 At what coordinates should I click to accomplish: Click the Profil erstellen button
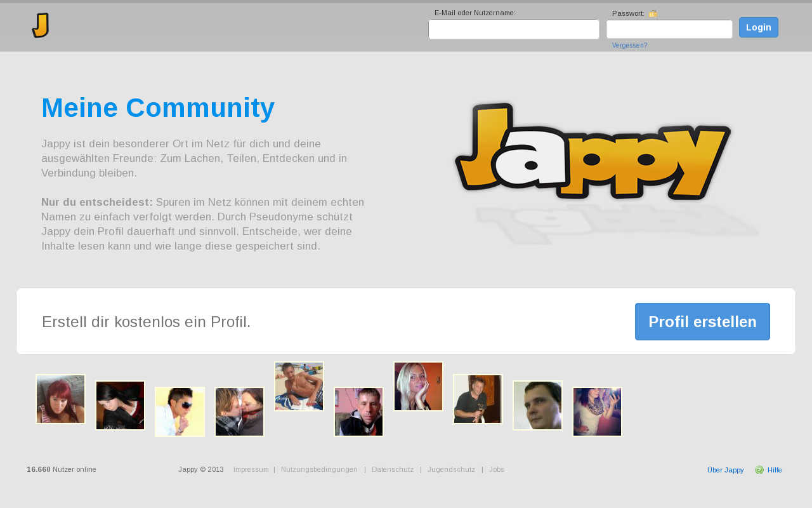click(702, 321)
